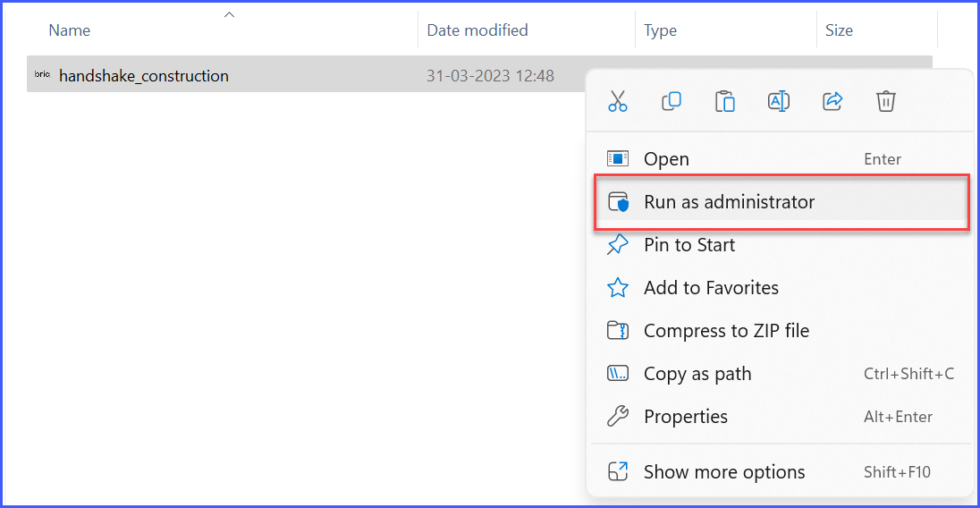
Task: Click the path icon beside Copy as path
Action: click(x=618, y=373)
